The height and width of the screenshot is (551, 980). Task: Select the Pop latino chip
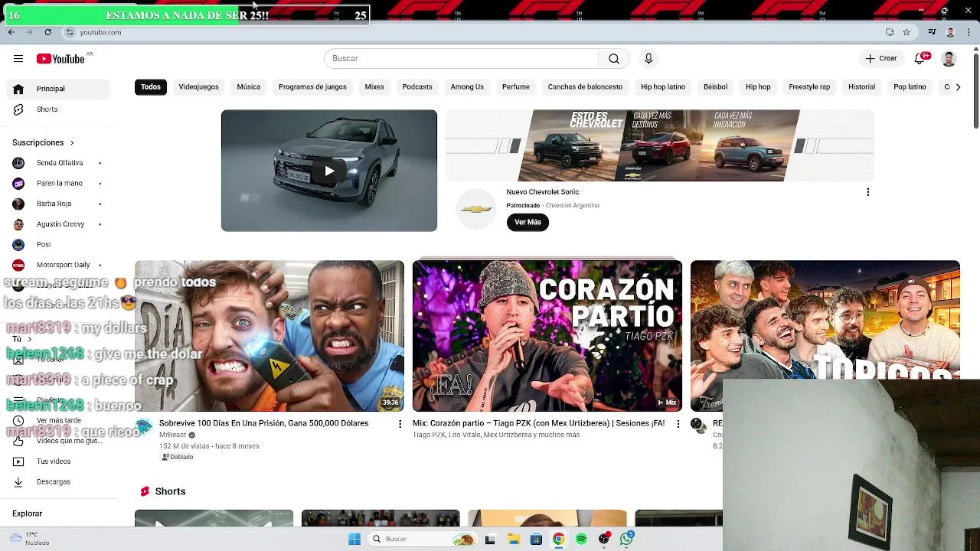pyautogui.click(x=910, y=87)
